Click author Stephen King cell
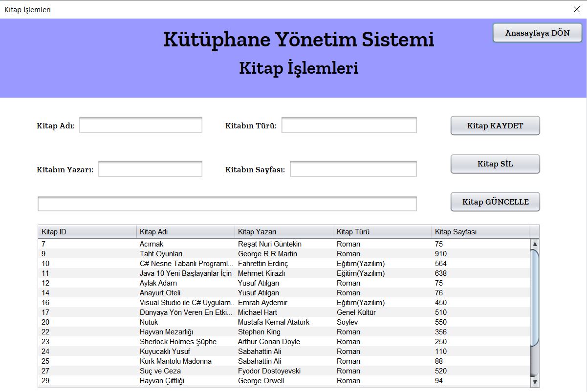Viewport: 587px width, 392px height. pos(284,332)
